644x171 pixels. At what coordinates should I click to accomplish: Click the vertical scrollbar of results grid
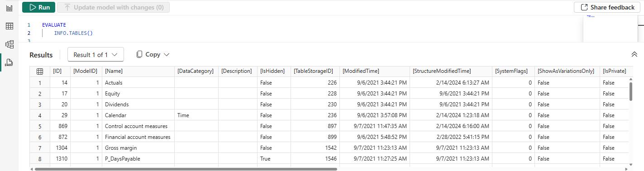click(631, 90)
